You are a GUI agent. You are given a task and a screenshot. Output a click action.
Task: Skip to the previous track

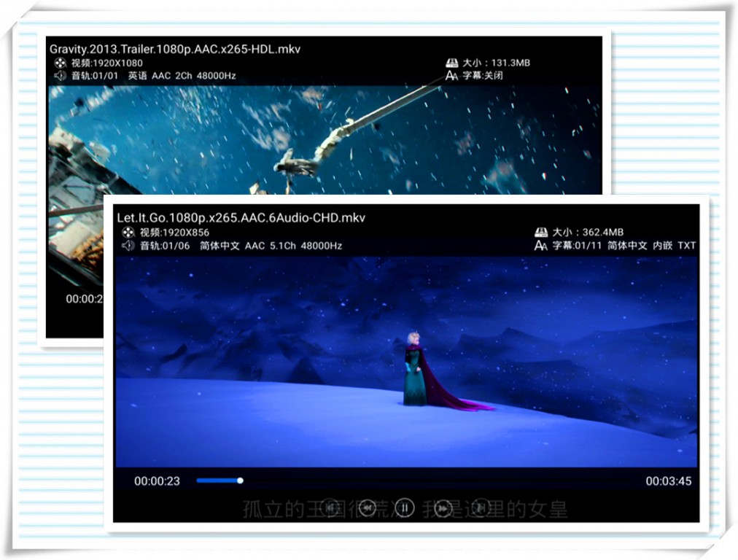332,505
